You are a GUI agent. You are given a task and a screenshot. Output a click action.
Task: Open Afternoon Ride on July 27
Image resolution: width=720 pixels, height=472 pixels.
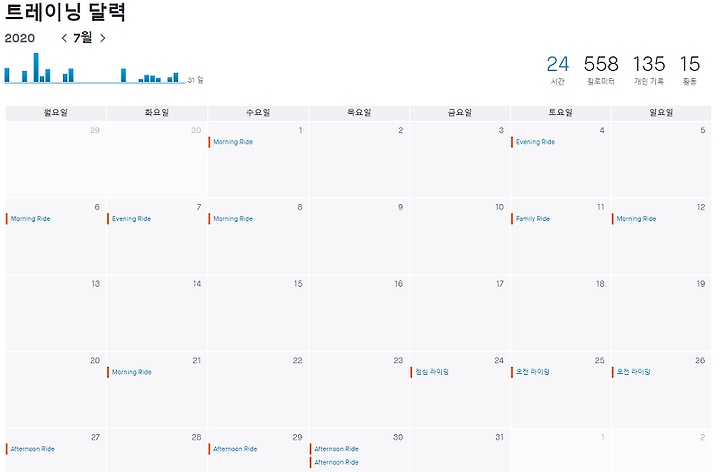pos(33,449)
